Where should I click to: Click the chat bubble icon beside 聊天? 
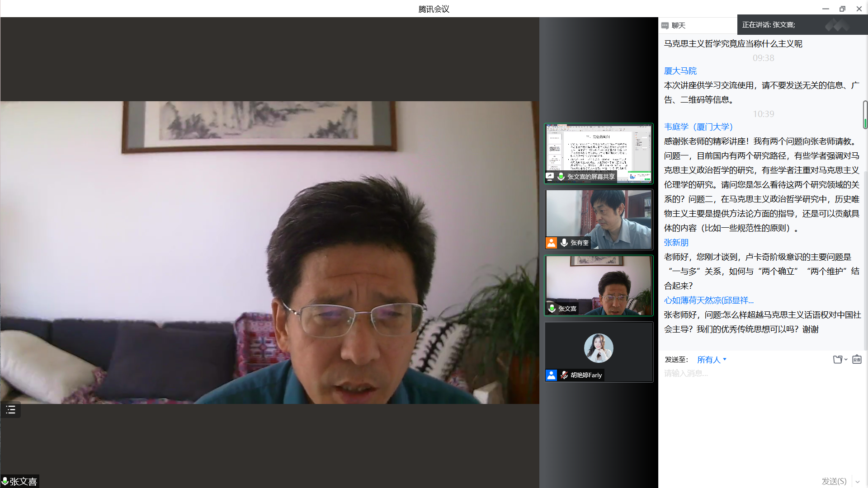pos(665,26)
